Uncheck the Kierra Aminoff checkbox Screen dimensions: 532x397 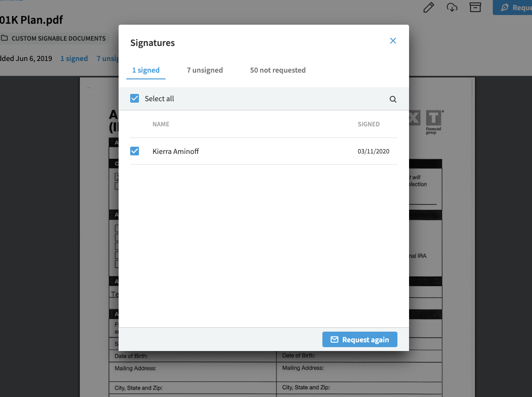[x=135, y=152]
